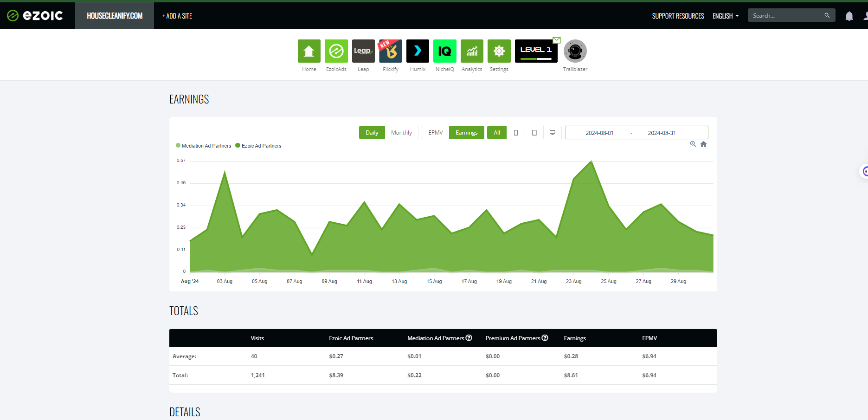Toggle Mediation Ad Partners legend series
868x420 pixels.
203,146
